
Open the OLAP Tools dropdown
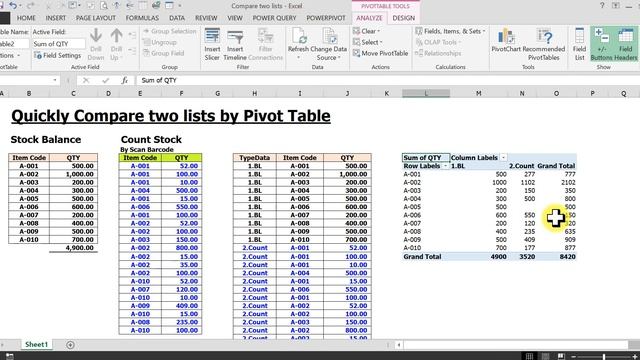click(x=438, y=42)
